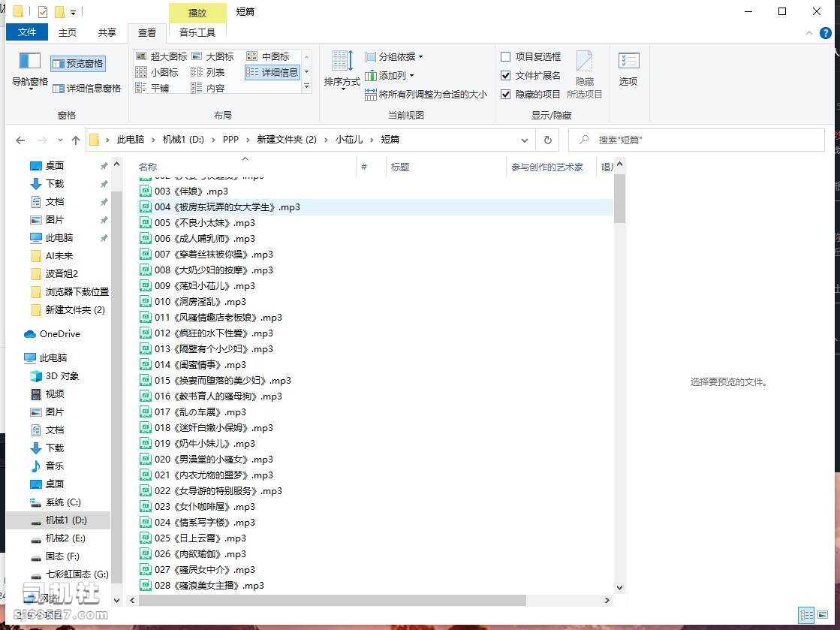Image resolution: width=840 pixels, height=630 pixels.
Task: Switch to the 共享 (Share) ribbon tab
Action: click(x=107, y=33)
